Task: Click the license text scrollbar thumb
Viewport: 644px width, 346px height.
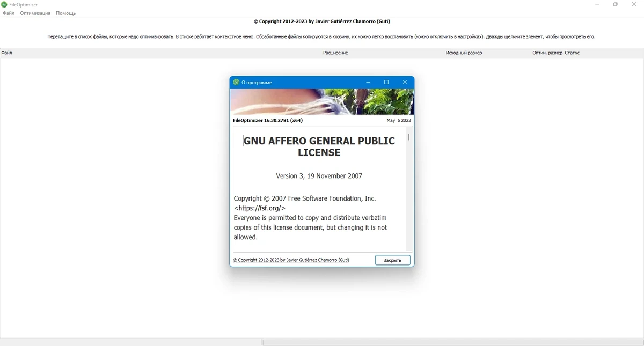Action: tap(409, 137)
